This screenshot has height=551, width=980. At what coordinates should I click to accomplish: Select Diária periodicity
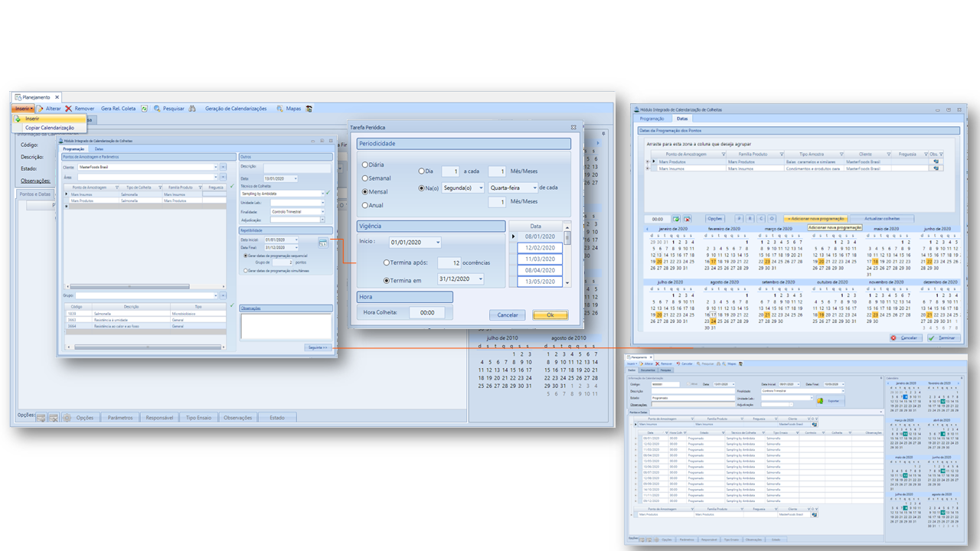(365, 165)
